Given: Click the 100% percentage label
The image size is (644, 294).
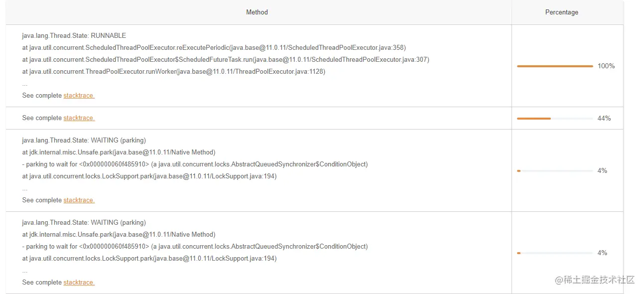Looking at the screenshot, I should click(606, 66).
